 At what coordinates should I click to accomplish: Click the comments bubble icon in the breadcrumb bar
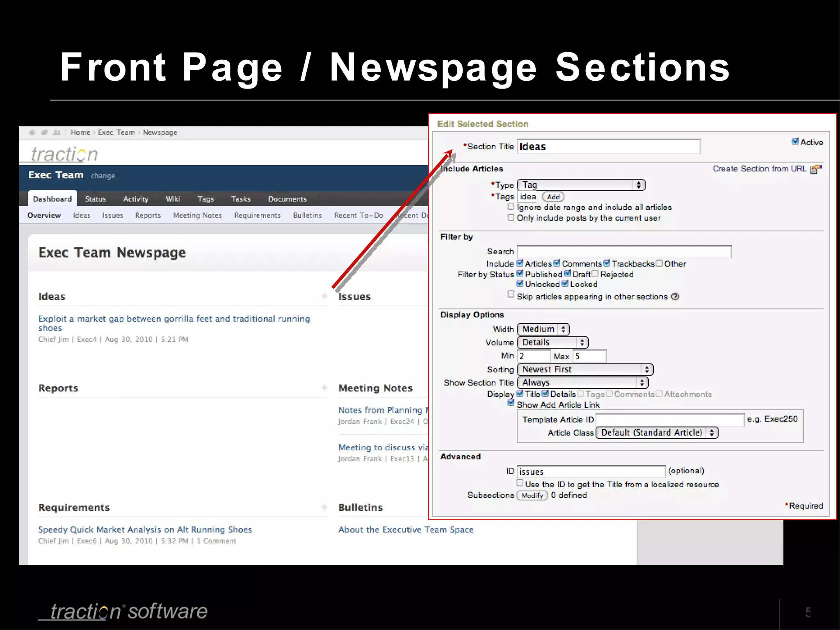[44, 132]
